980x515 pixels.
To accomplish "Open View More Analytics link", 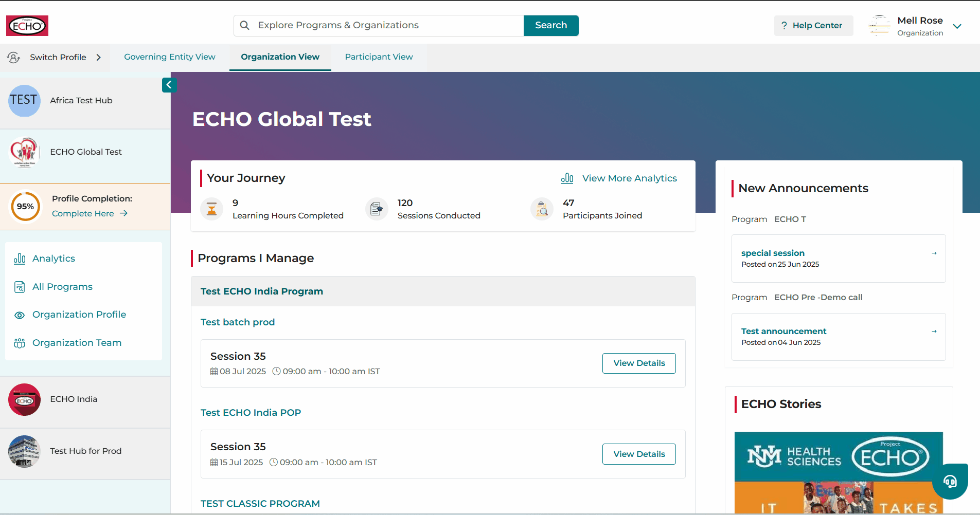I will [630, 178].
